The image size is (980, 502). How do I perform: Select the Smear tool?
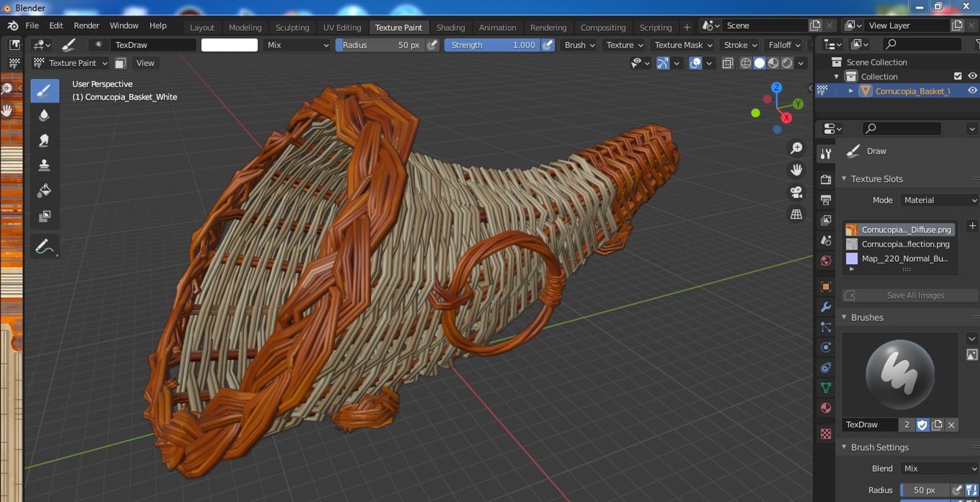44,140
